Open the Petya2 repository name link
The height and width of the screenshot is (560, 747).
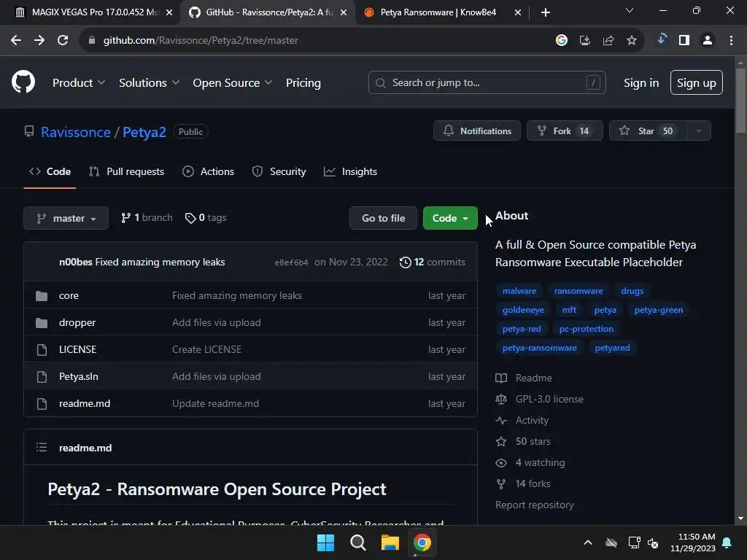click(x=144, y=132)
